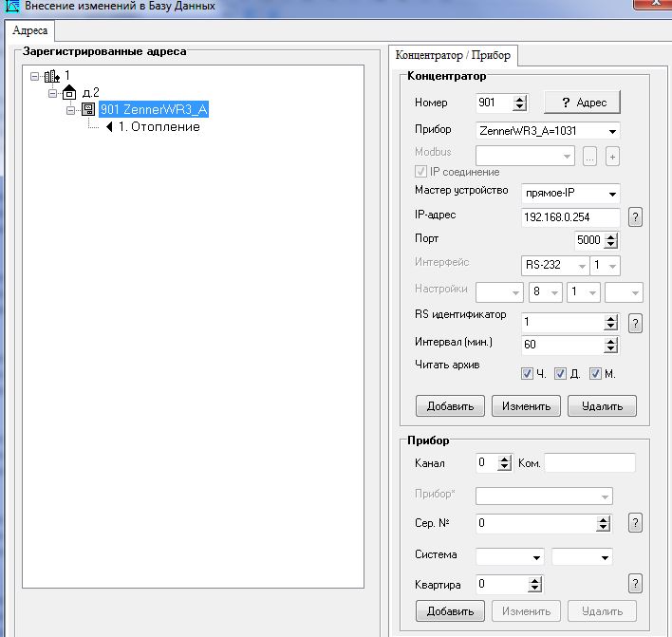Click the help button next to IP-адрес
Viewport: 672px width, 637px height.
(x=635, y=217)
